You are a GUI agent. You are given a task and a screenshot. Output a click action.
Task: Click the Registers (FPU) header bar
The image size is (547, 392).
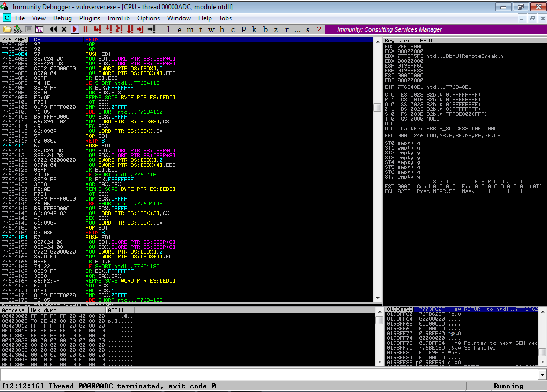point(465,40)
